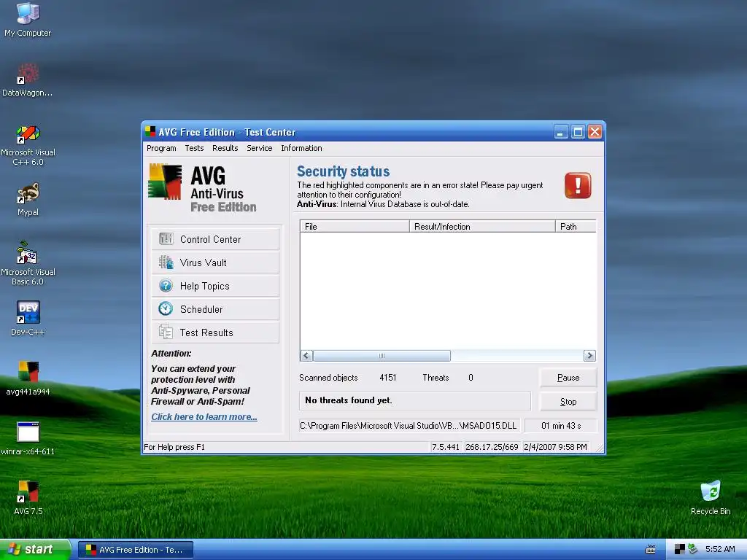Click the 'No threats found yet.' status text
The image size is (747, 560).
[x=348, y=400]
